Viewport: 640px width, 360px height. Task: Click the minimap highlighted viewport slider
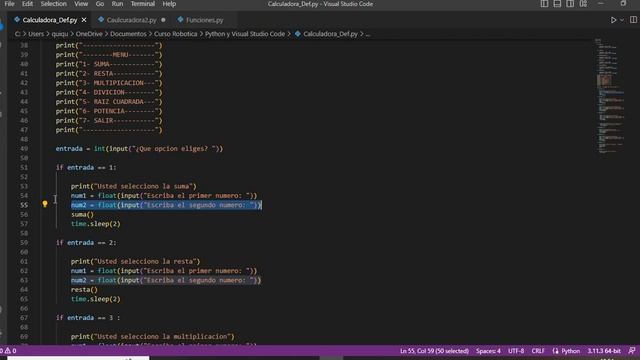(x=605, y=80)
